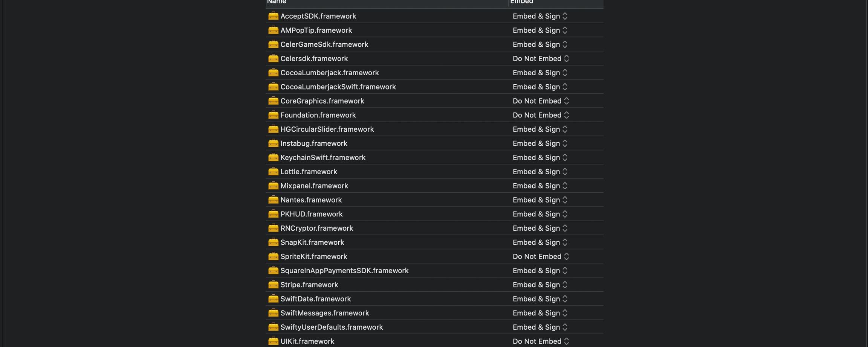Open embed dropdown for SwiftDate.framework
Screen dimensions: 868x347
(540, 299)
